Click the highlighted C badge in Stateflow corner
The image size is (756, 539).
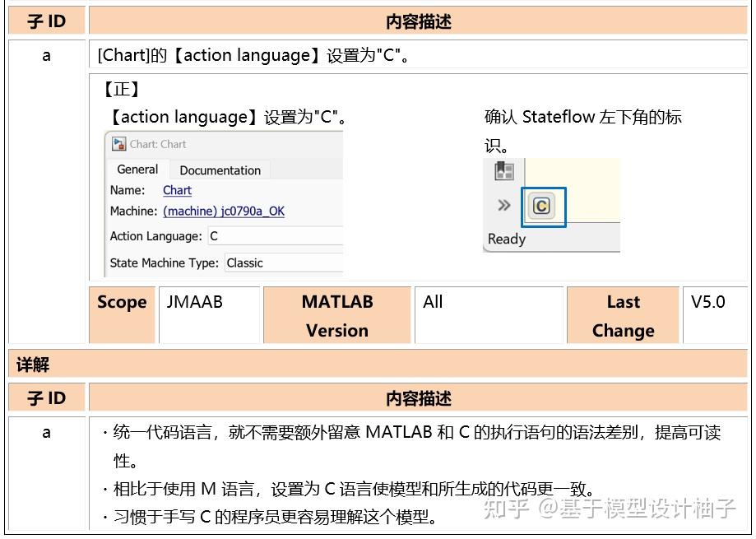pos(542,207)
